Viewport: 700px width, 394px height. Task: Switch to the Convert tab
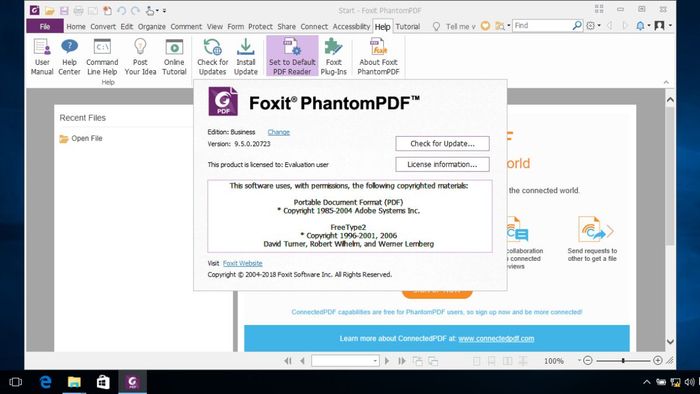click(103, 27)
